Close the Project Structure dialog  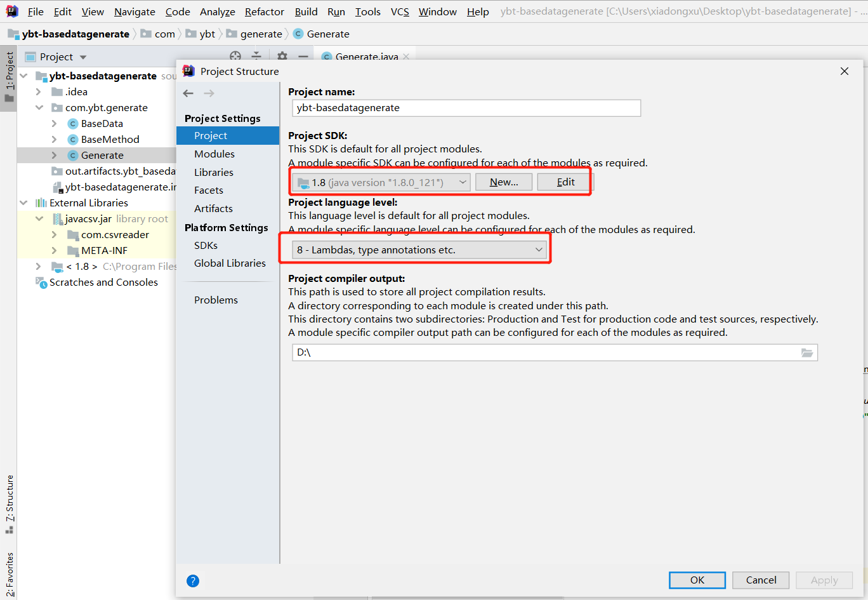(845, 71)
